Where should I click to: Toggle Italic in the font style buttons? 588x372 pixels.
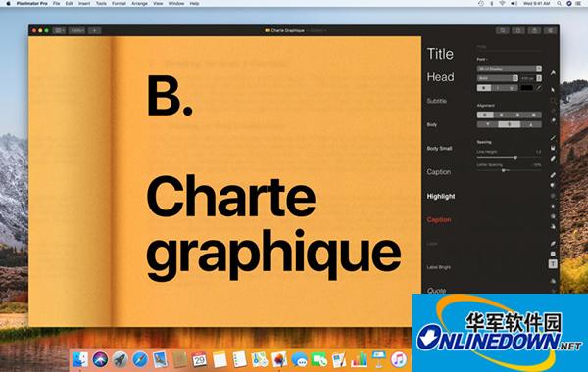[498, 88]
